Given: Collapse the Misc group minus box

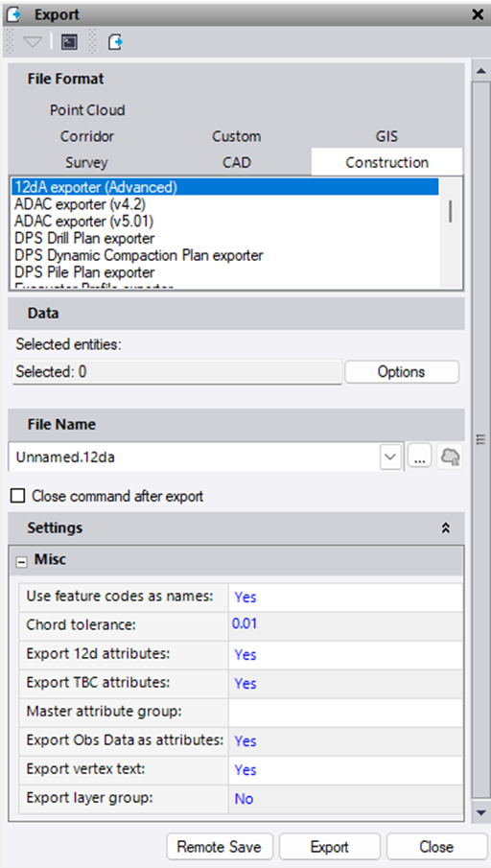Looking at the screenshot, I should (22, 561).
